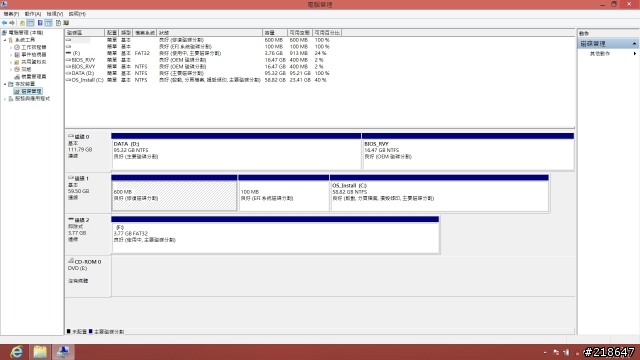Click the 磁碟 2 removable disk label
640x360 pixels.
coord(88,234)
